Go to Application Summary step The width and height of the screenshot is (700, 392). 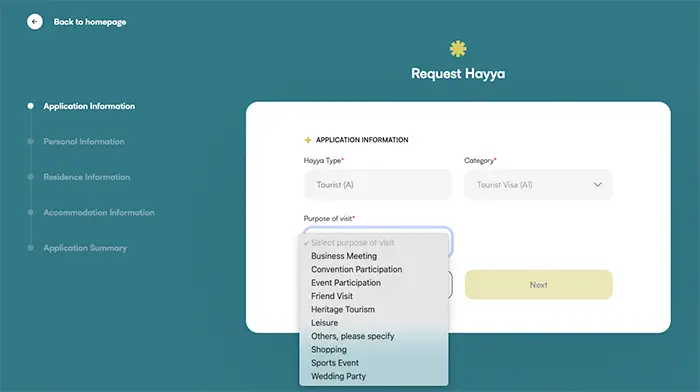85,248
